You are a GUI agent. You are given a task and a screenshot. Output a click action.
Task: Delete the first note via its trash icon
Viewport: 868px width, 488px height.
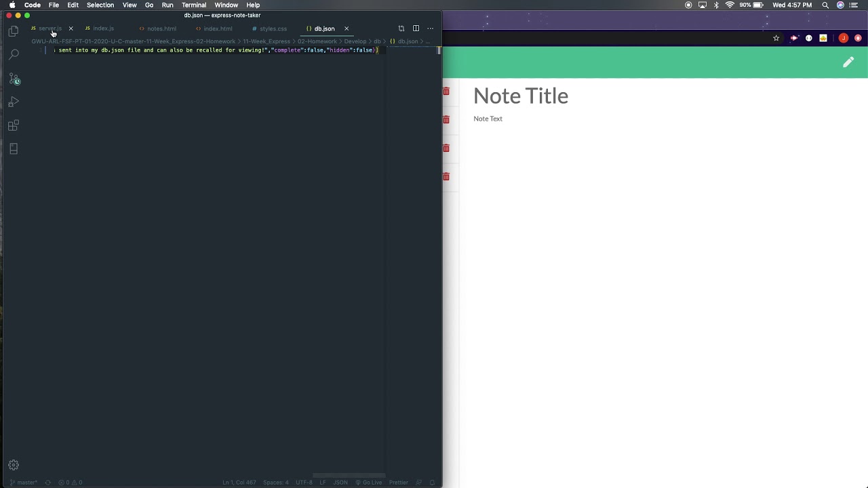[x=446, y=91]
